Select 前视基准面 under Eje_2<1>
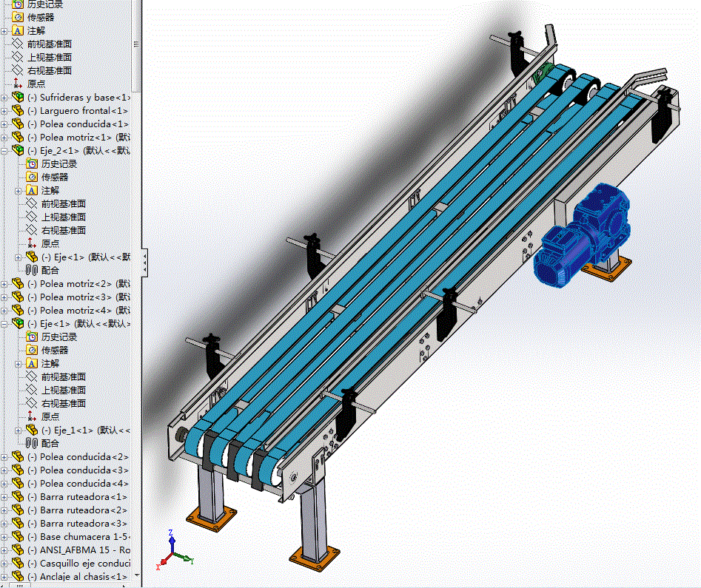Viewport: 701px width, 588px height. [x=64, y=203]
